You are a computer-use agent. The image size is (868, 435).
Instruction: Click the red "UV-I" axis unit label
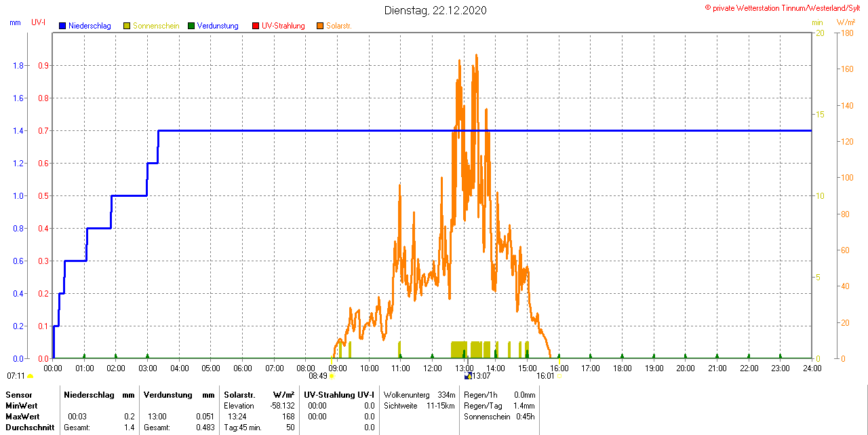38,22
